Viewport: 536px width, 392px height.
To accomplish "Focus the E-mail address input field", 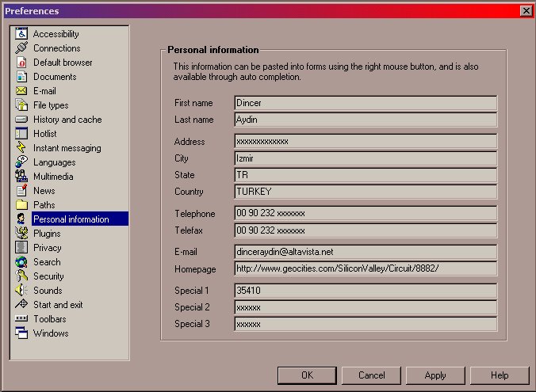I will coord(366,252).
